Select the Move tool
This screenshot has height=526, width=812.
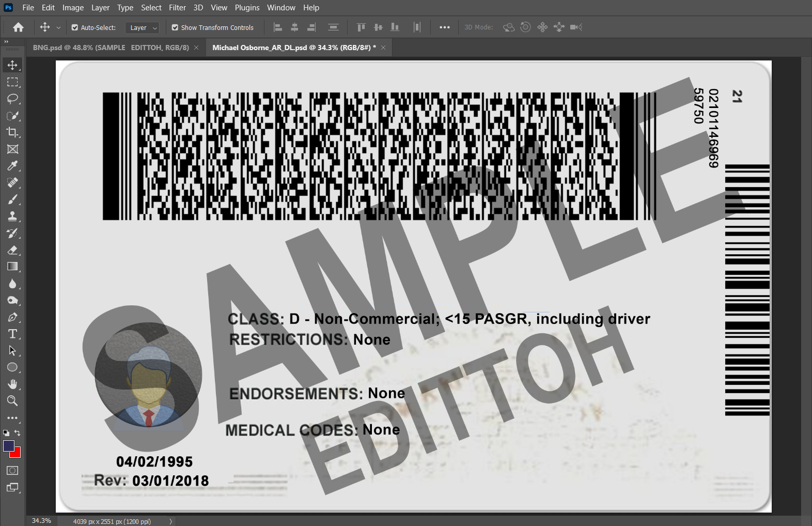point(12,65)
